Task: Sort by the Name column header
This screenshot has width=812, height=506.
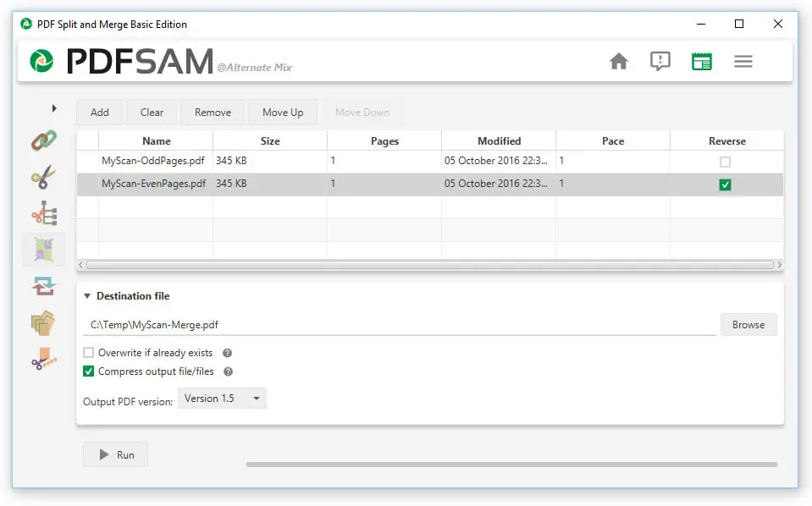Action: tap(156, 140)
